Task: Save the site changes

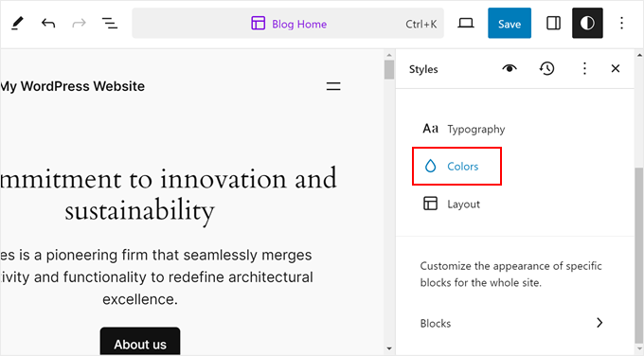Action: pyautogui.click(x=510, y=24)
